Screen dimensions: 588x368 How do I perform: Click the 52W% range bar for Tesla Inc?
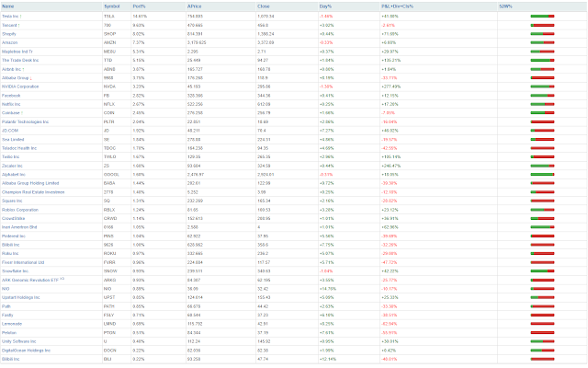542,17
